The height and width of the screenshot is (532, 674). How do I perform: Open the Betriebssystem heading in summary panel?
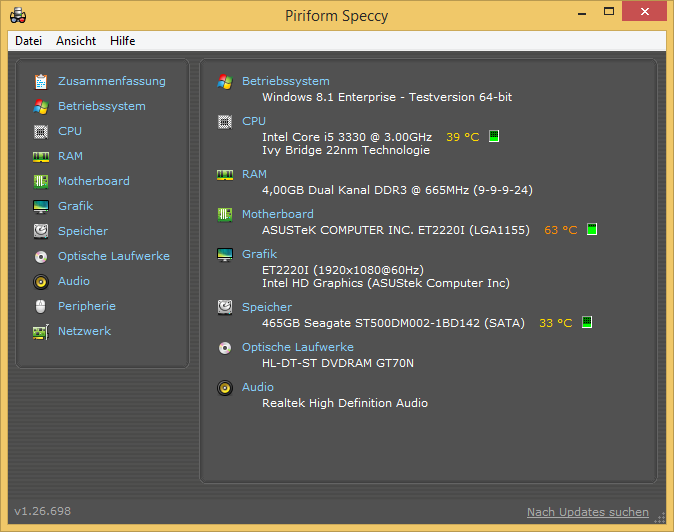coord(285,81)
